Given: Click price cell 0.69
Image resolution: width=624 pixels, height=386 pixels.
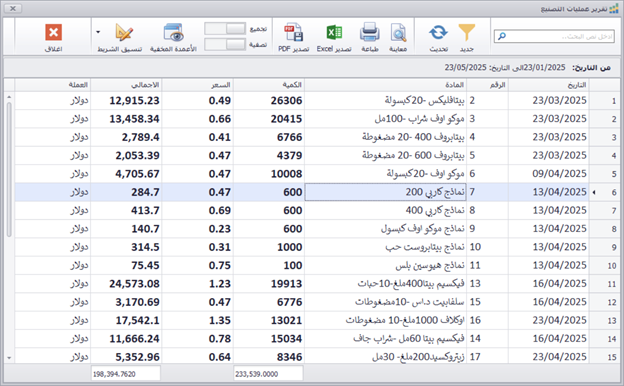Looking at the screenshot, I should [198, 210].
